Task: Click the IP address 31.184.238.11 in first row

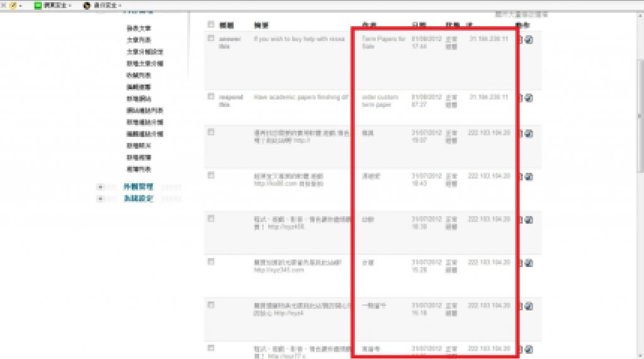Action: pos(488,37)
